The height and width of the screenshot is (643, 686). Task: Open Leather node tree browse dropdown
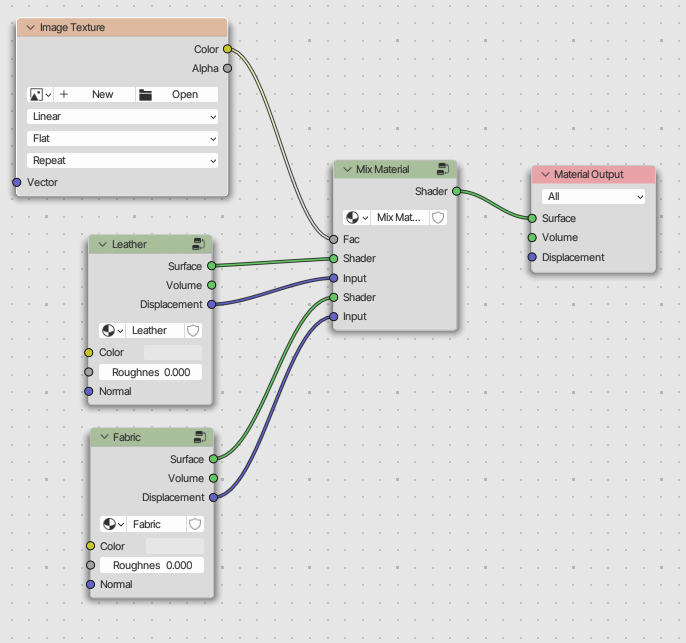112,330
